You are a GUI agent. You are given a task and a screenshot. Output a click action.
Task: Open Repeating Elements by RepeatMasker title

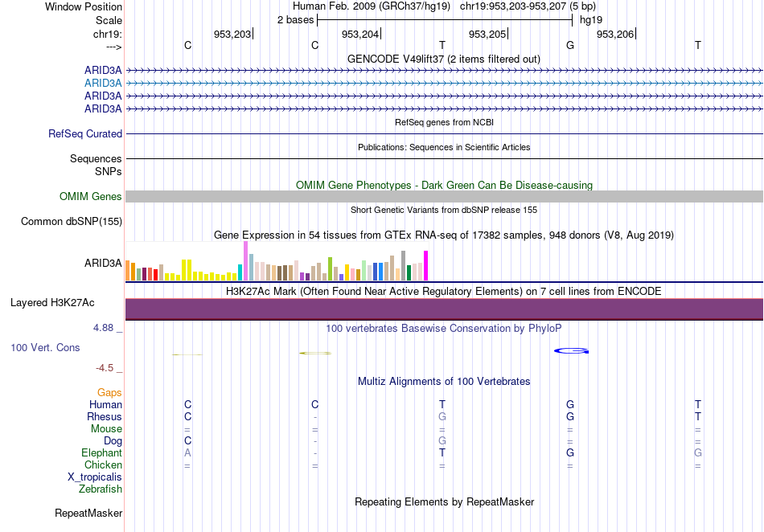(x=444, y=501)
